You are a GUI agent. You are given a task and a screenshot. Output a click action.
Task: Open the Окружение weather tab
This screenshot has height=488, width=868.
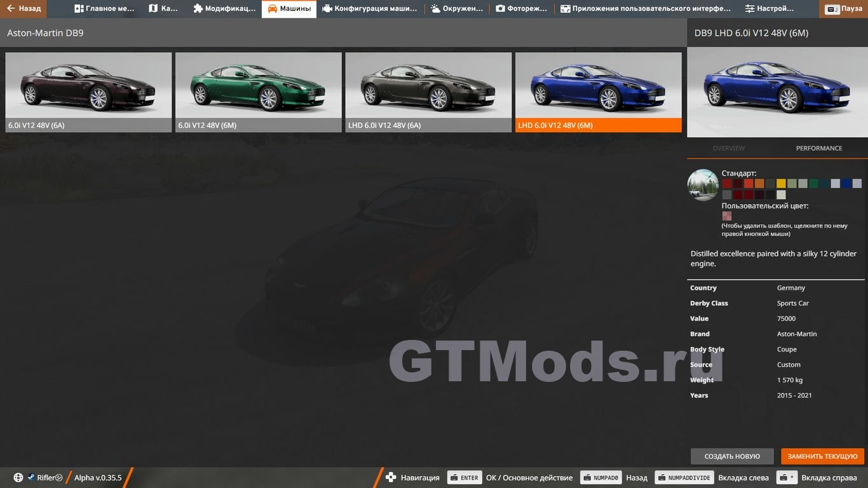pyautogui.click(x=457, y=9)
